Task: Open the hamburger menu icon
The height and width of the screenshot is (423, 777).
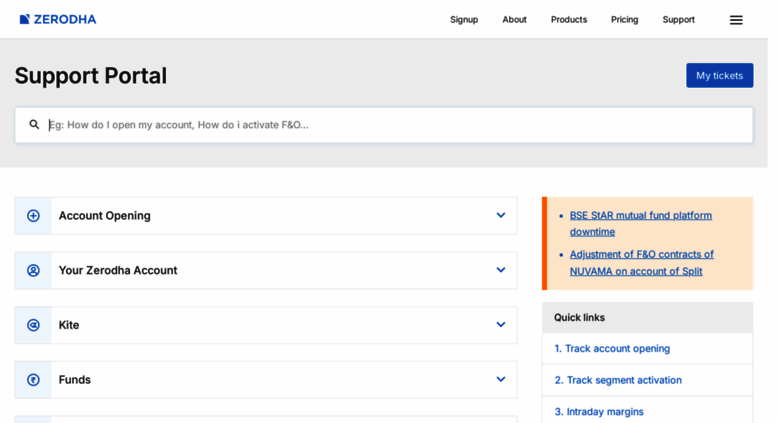Action: 736,20
